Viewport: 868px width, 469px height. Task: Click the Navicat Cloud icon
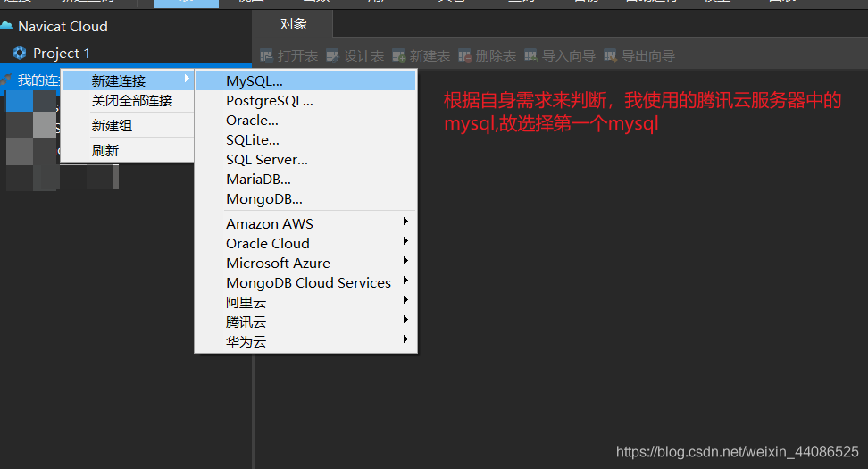[x=6, y=26]
